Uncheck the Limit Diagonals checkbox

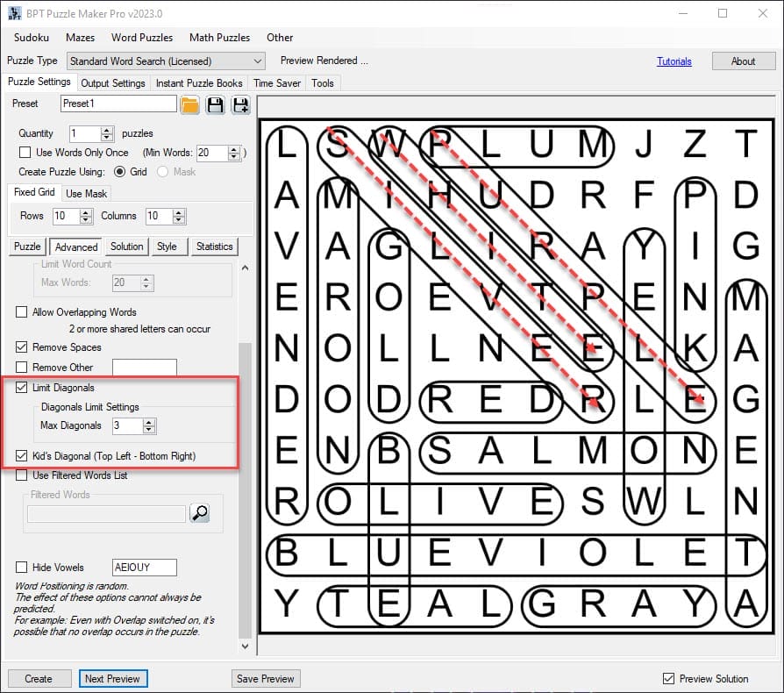click(x=22, y=388)
